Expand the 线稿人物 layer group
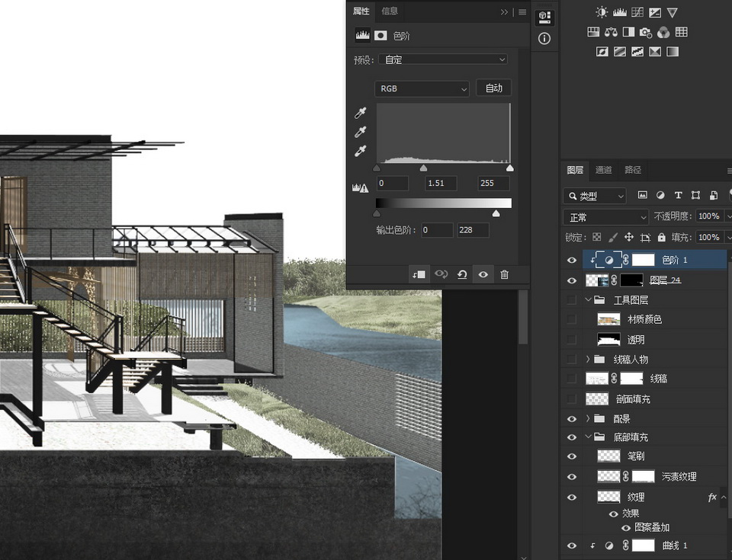 pos(588,359)
